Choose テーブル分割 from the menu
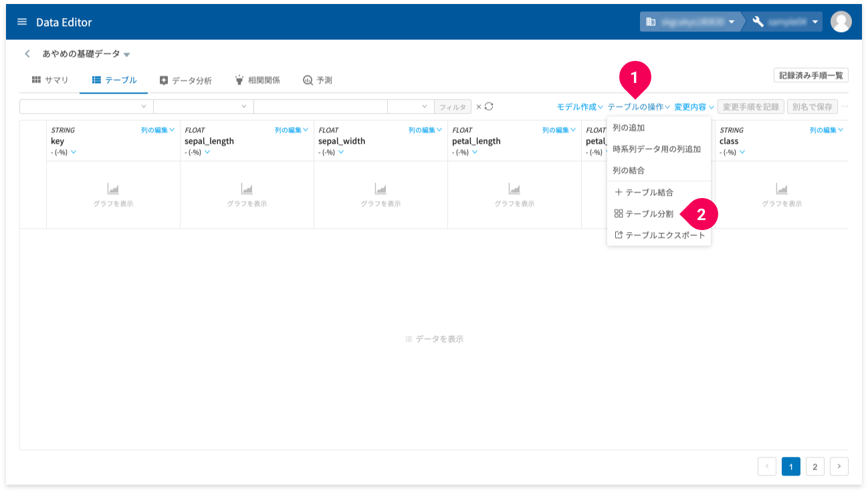 point(659,214)
